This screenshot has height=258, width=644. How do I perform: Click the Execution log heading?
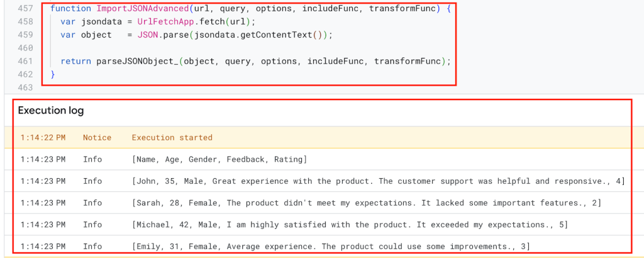(x=51, y=111)
